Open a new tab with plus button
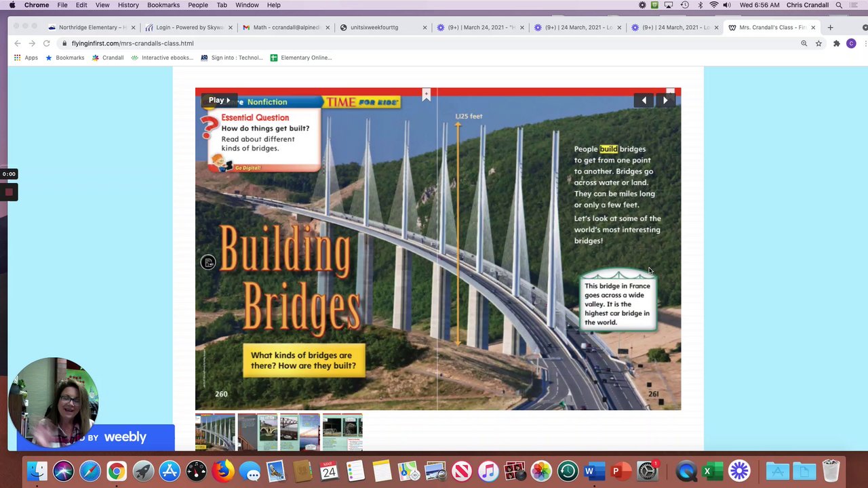This screenshot has width=868, height=488. click(x=830, y=28)
